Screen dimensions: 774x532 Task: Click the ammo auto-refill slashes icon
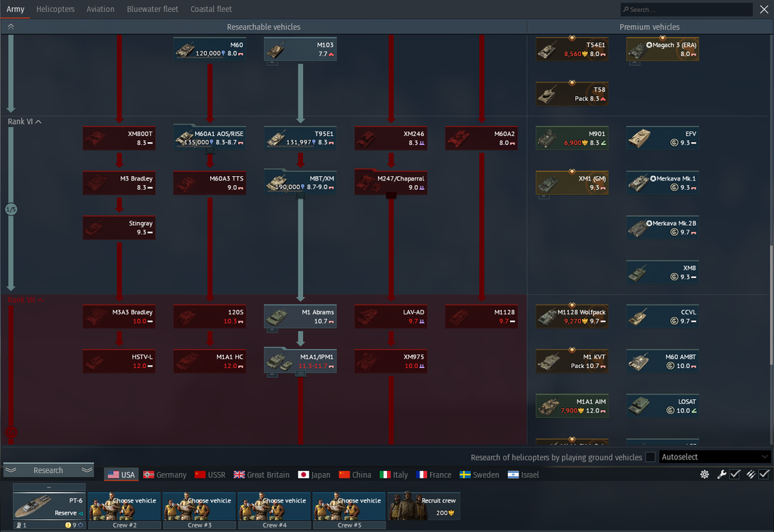pos(751,475)
